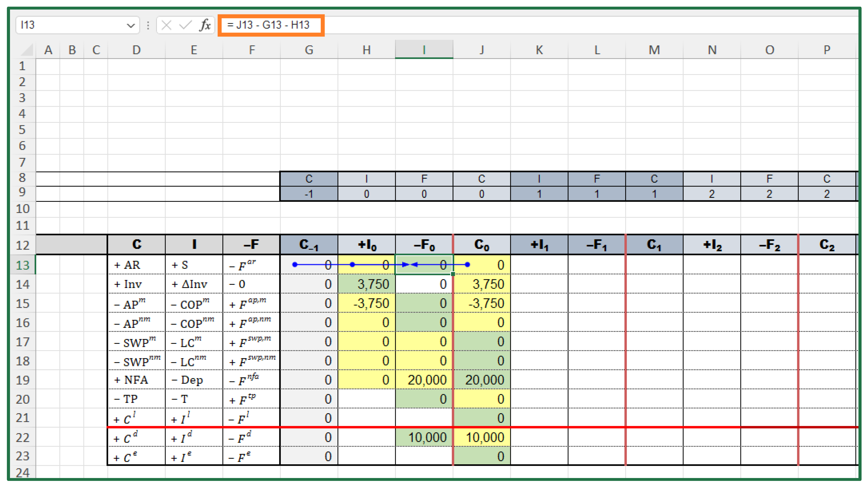
Task: Expand the Name Box dropdown arrow
Action: pyautogui.click(x=130, y=25)
